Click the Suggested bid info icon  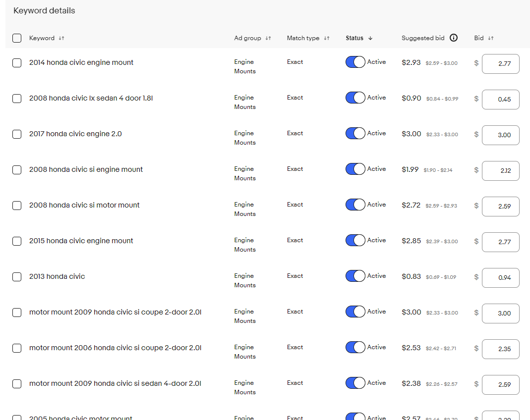453,38
